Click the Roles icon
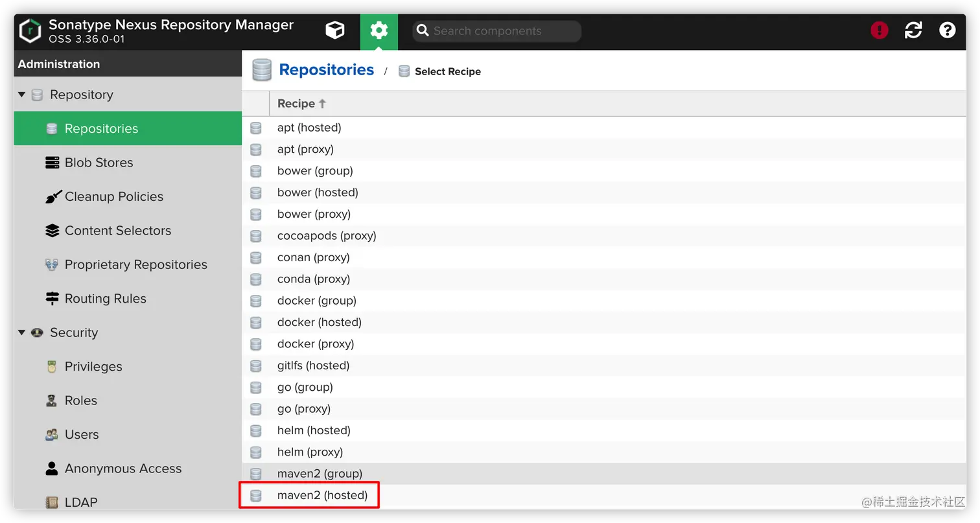The width and height of the screenshot is (980, 523). [52, 401]
